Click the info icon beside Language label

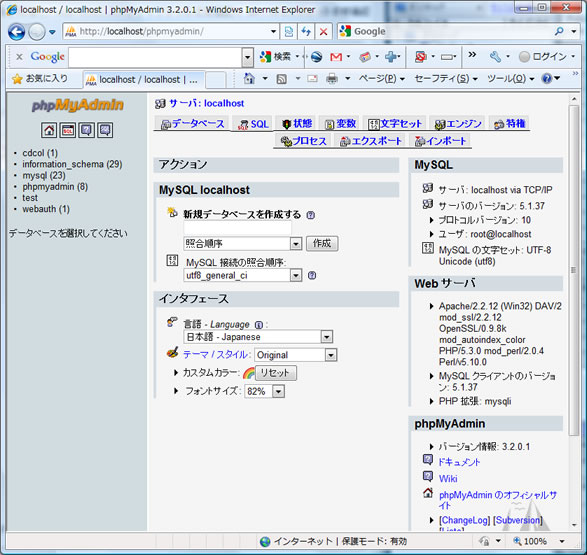258,324
